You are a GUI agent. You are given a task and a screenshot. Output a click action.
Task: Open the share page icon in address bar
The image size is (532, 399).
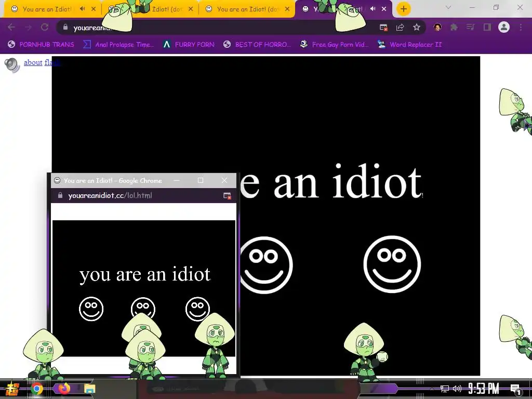click(x=400, y=27)
